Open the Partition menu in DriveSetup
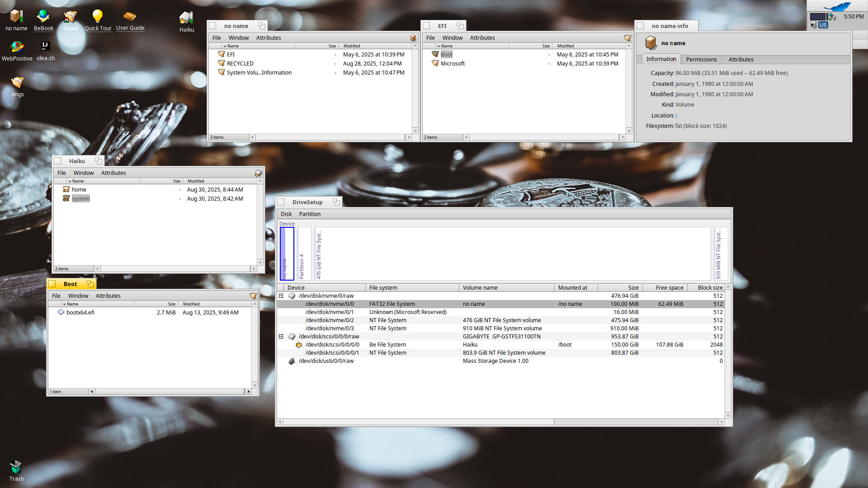Viewport: 868px width, 488px height. tap(310, 214)
